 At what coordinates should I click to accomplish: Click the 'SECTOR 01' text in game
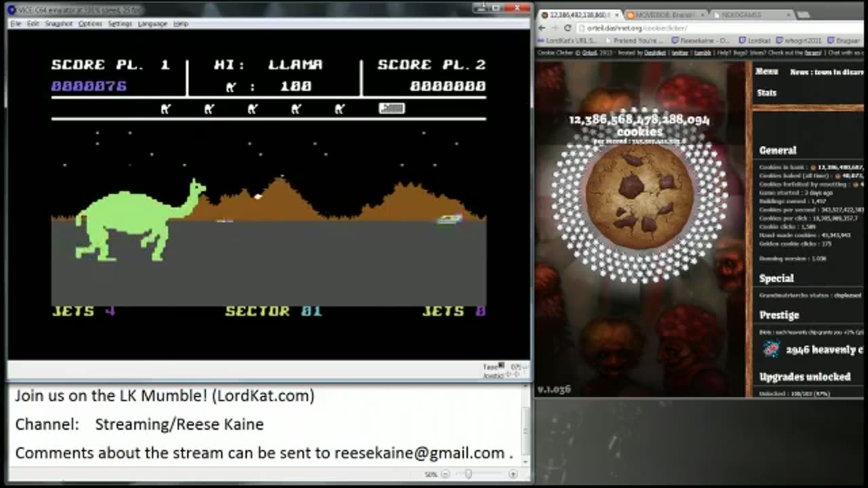(273, 311)
